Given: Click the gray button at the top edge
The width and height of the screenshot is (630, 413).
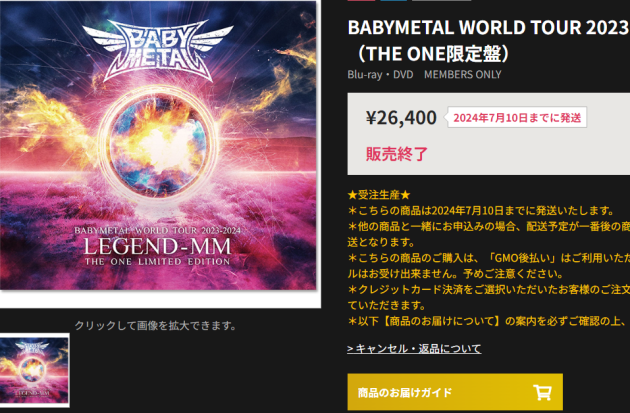Looking at the screenshot, I should 442,0.
